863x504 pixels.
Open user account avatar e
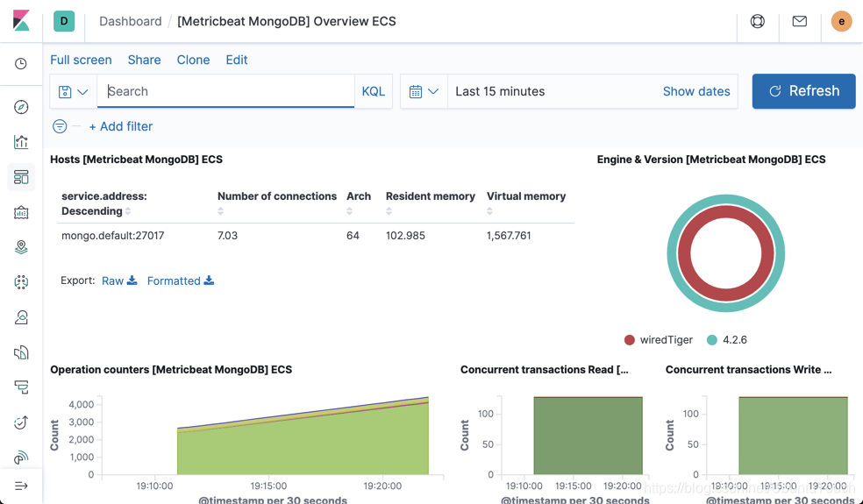(x=841, y=21)
